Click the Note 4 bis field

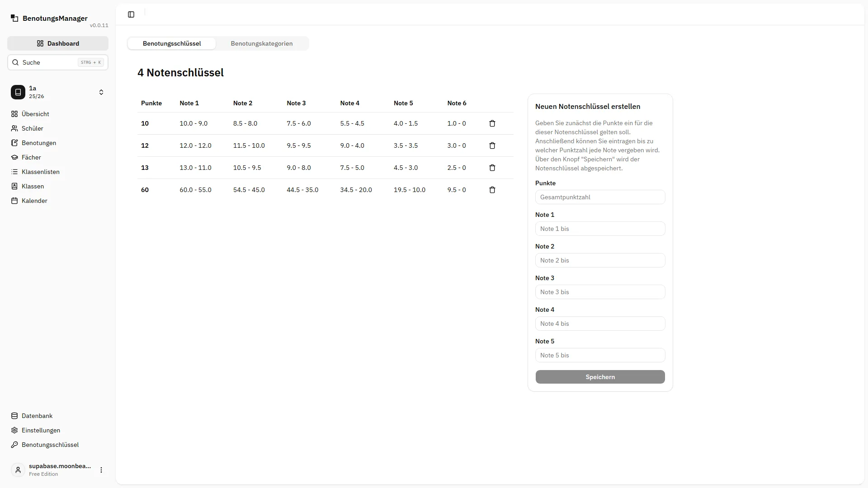coord(600,324)
